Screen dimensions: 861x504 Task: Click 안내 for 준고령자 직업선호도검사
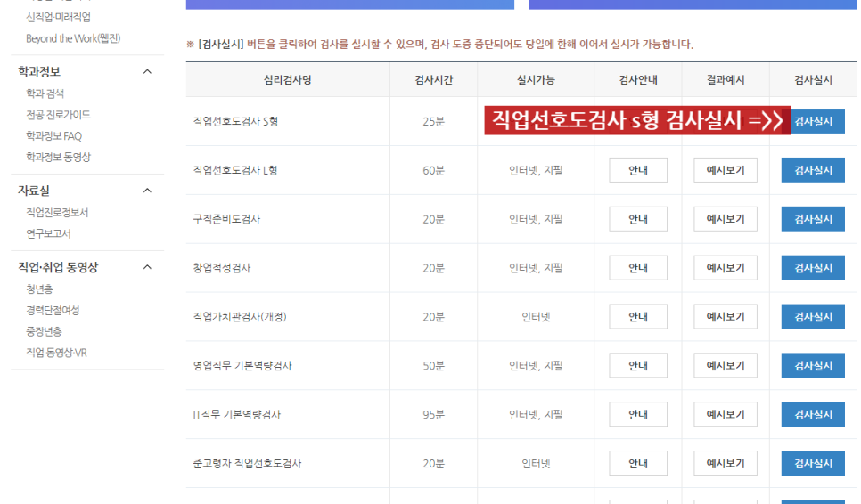pyautogui.click(x=638, y=463)
